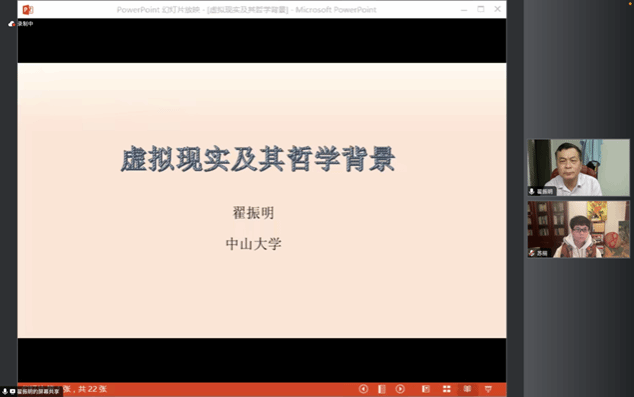This screenshot has height=397, width=634.
Task: Click the slide title 虚拟现实及其哲学背景
Action: (x=258, y=159)
